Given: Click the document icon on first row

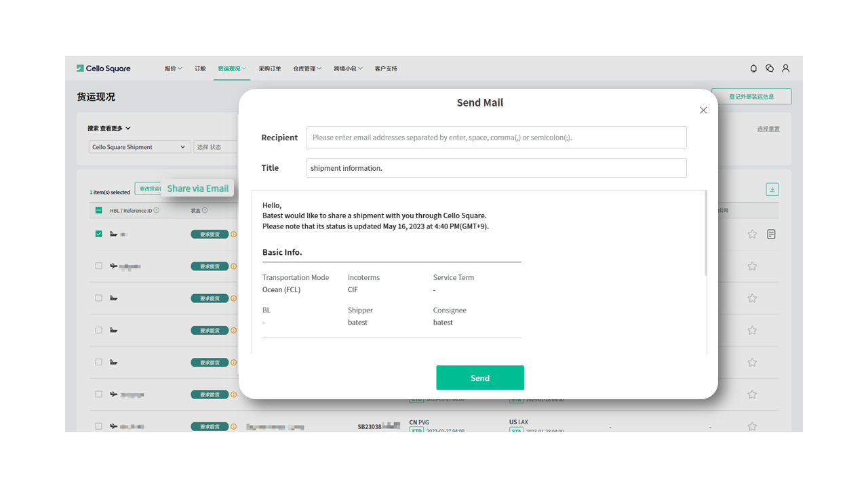Looking at the screenshot, I should coord(771,235).
